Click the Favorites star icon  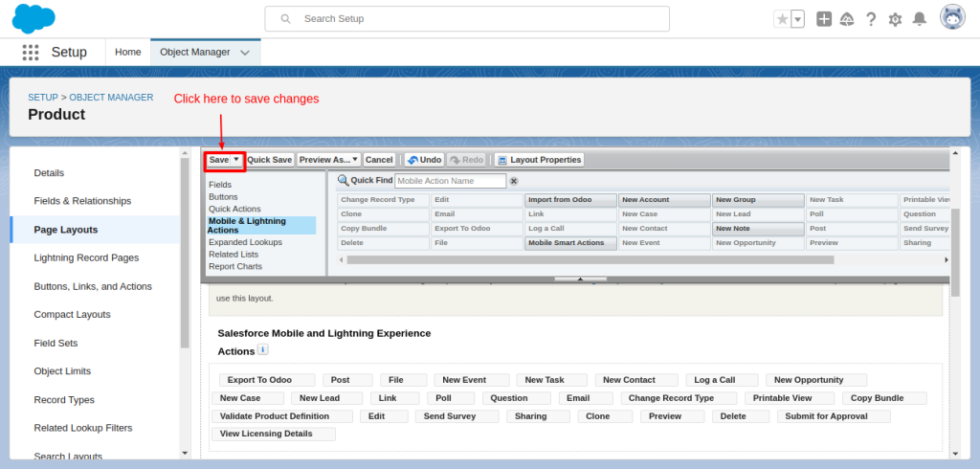point(782,19)
